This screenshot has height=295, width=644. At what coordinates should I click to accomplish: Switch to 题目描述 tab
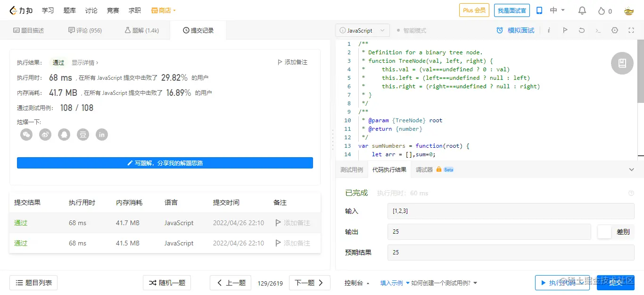point(28,30)
